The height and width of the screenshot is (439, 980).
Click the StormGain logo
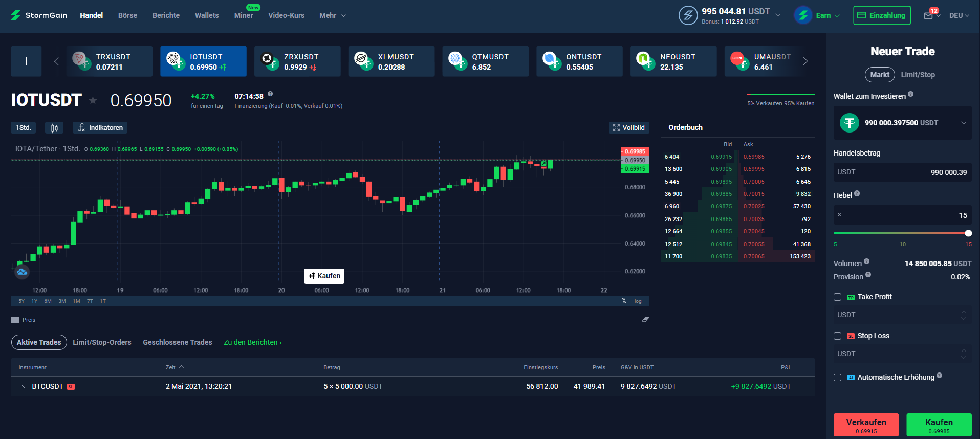pos(39,15)
